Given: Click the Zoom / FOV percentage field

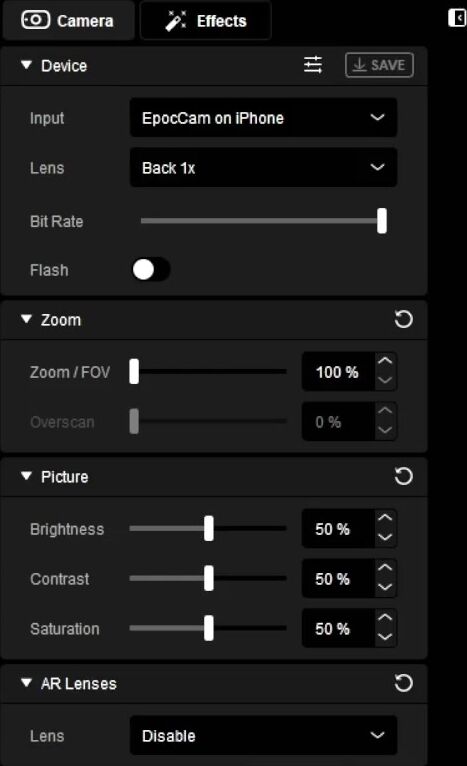Looking at the screenshot, I should [338, 372].
